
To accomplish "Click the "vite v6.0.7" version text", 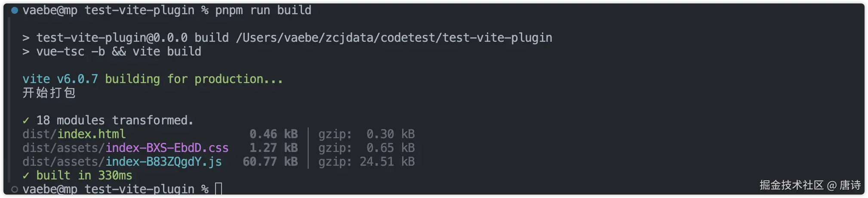I will click(60, 79).
